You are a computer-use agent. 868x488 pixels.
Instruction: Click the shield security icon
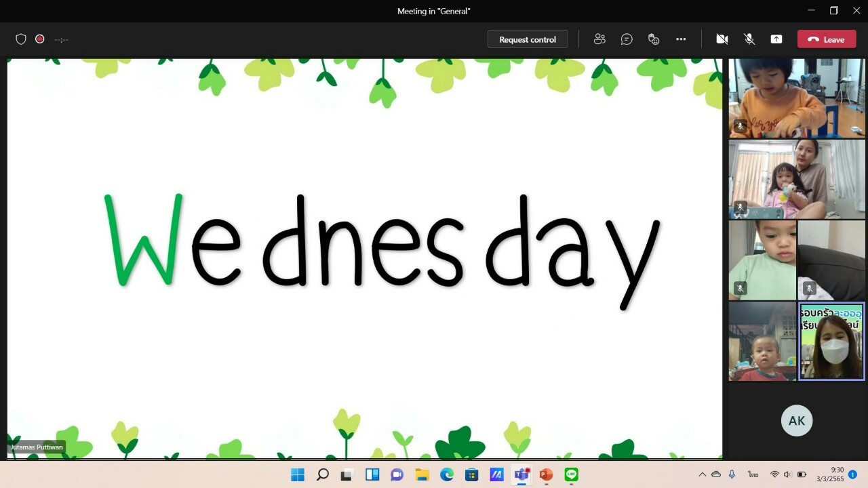click(21, 39)
